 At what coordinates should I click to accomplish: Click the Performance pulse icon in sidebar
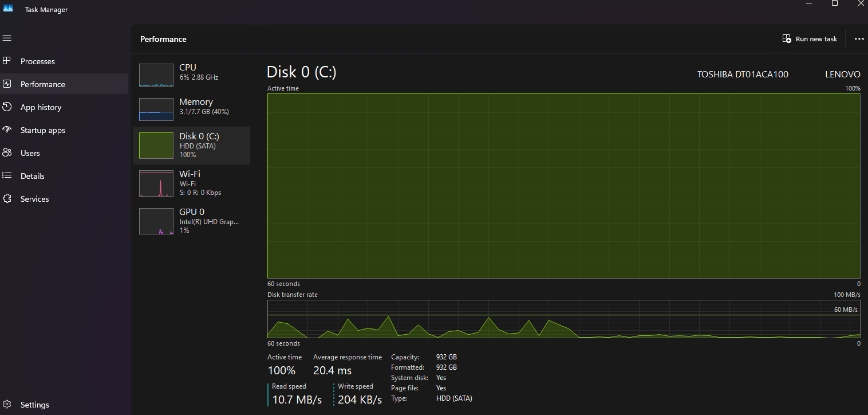[7, 84]
